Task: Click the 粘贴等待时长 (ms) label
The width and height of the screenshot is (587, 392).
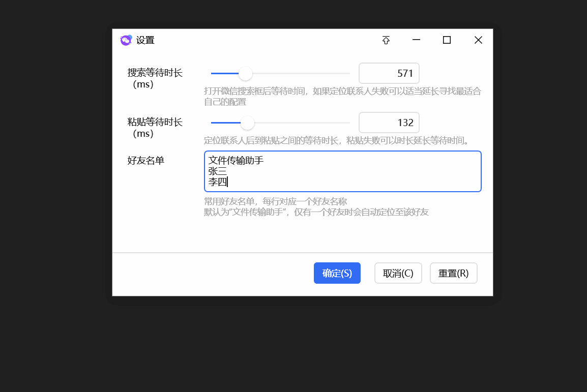Action: coord(155,128)
